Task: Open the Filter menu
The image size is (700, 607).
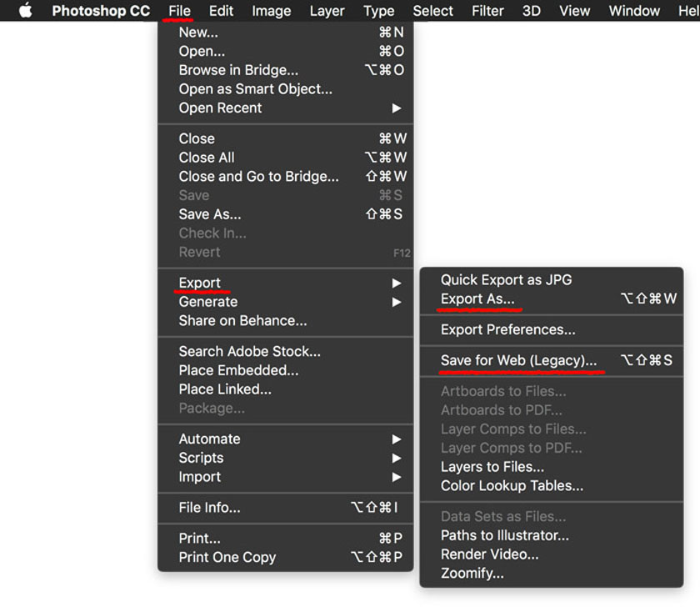Action: pos(487,11)
